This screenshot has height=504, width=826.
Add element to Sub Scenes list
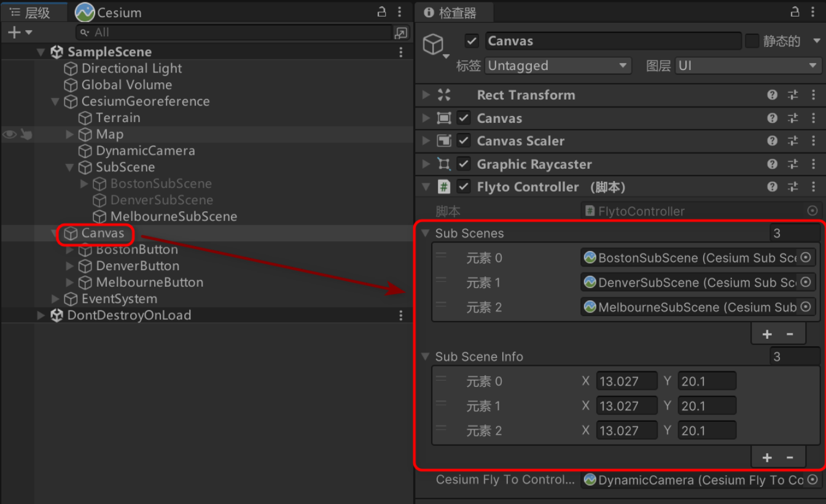pyautogui.click(x=767, y=334)
